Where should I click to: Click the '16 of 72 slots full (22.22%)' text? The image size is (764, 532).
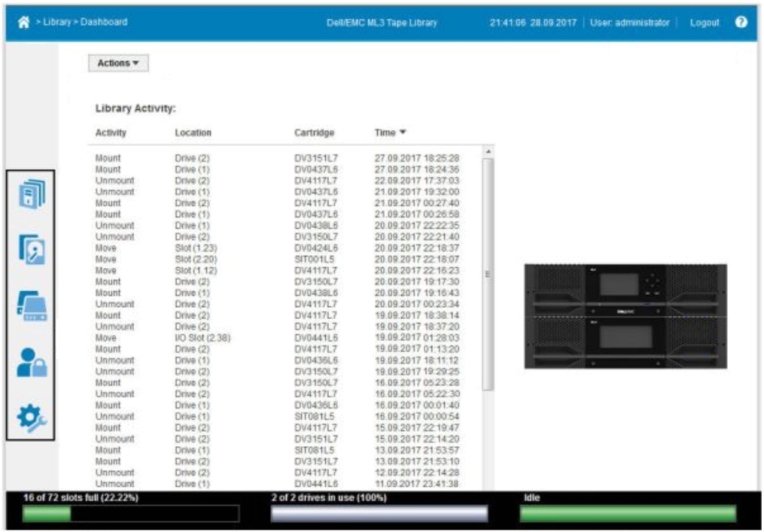pyautogui.click(x=81, y=497)
